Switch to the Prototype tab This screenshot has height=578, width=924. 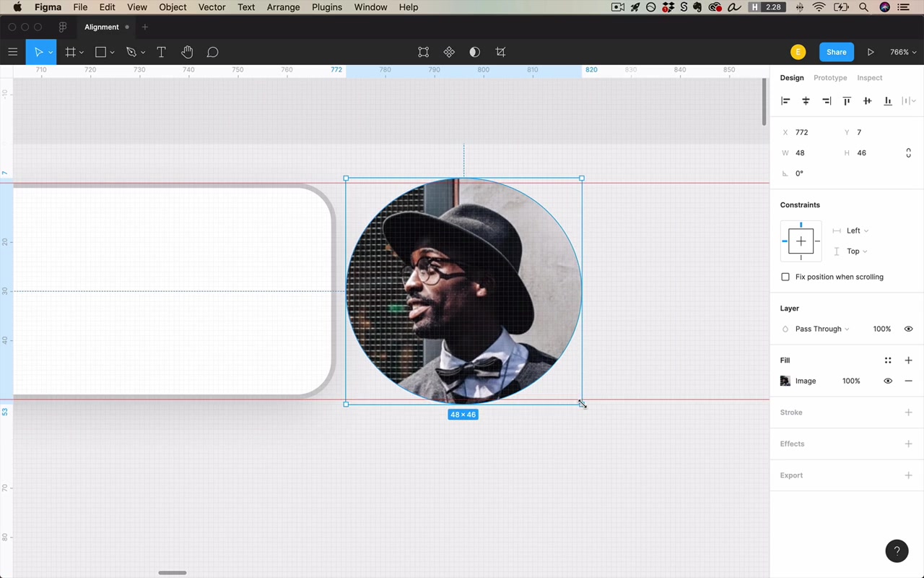pyautogui.click(x=830, y=78)
